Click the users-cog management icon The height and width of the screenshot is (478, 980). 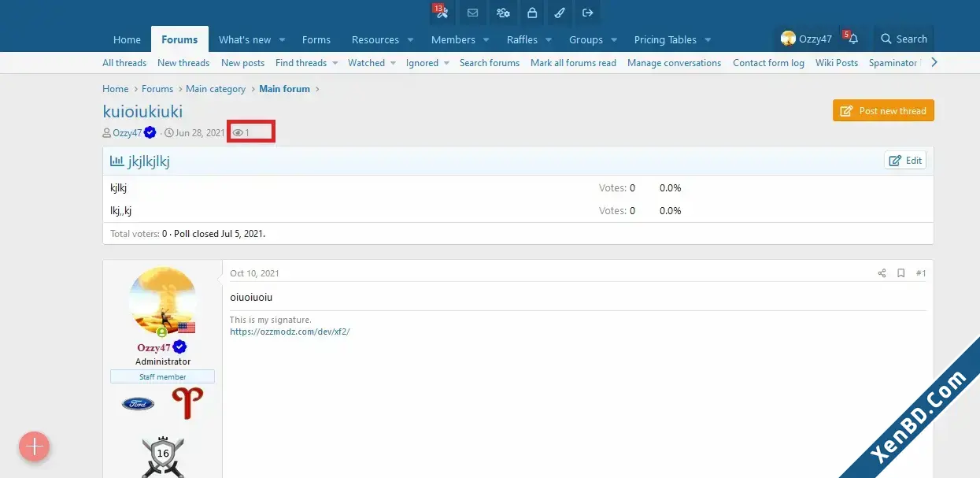(x=502, y=13)
